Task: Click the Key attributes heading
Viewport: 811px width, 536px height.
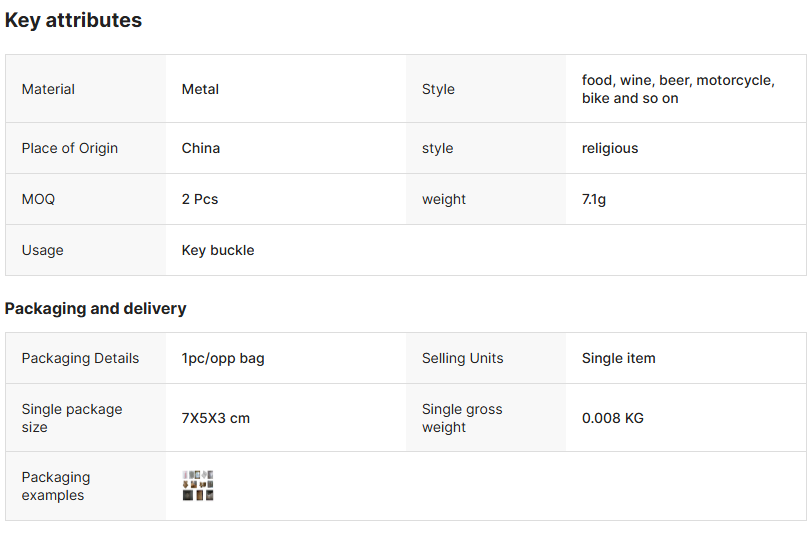Action: (x=73, y=20)
